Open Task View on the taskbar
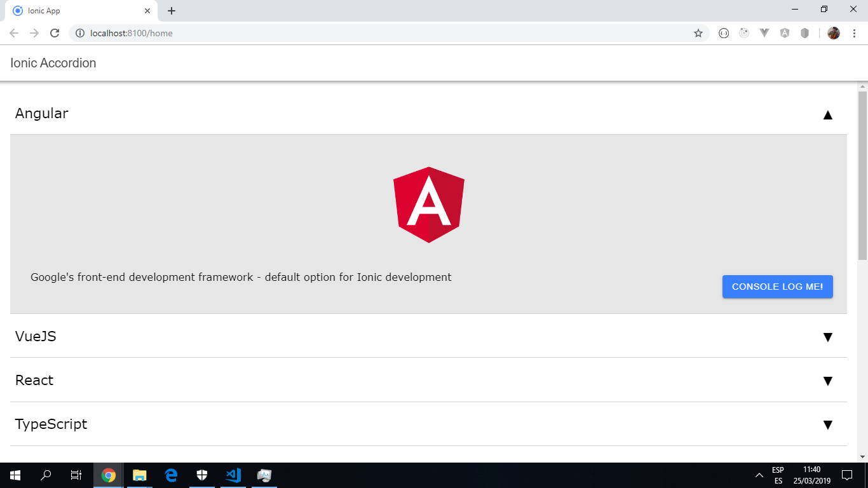This screenshot has height=488, width=868. pos(76,475)
